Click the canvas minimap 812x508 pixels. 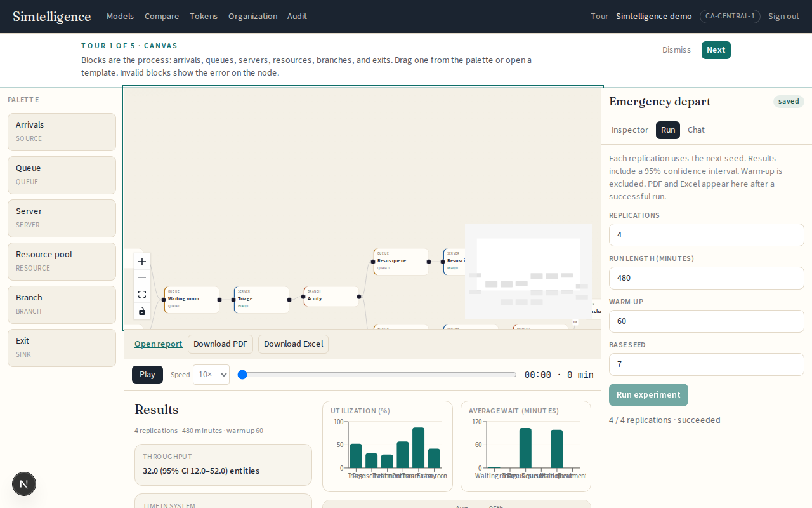[x=528, y=271]
